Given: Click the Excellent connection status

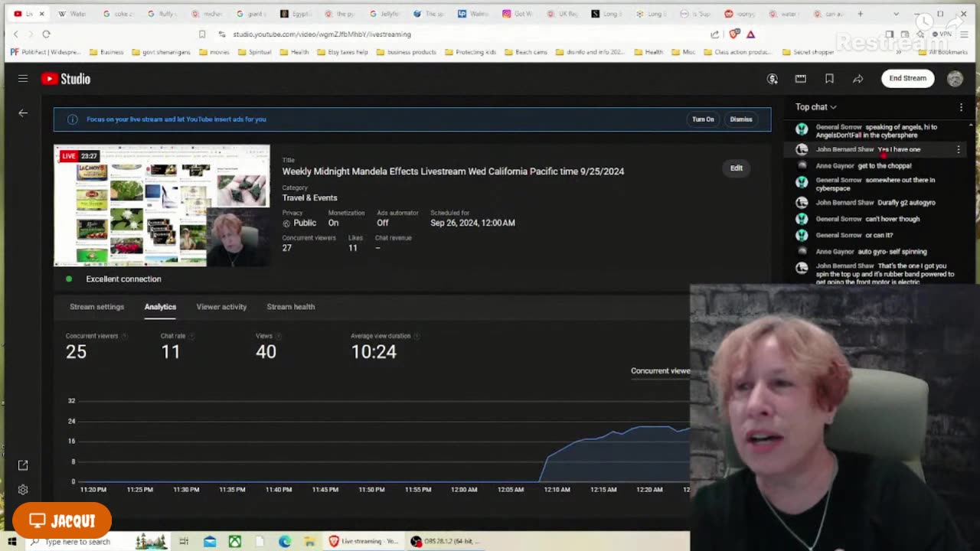Looking at the screenshot, I should 123,279.
